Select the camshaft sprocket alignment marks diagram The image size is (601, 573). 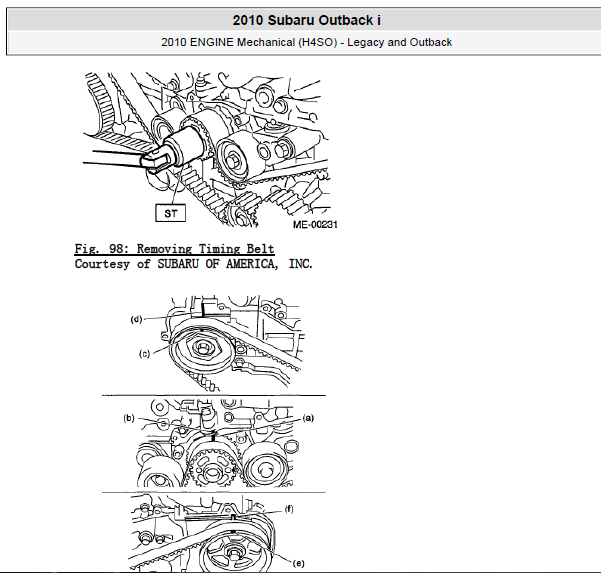213,433
